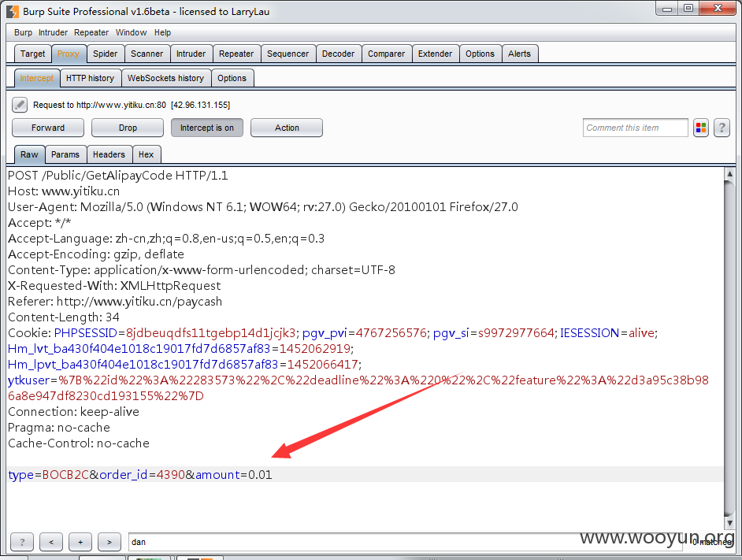
Task: Switch to the Alerts tab
Action: [x=519, y=54]
